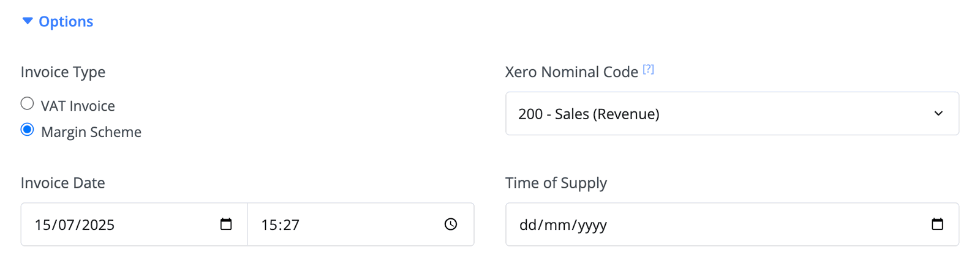This screenshot has width=980, height=277.
Task: Open the invoice time clock icon
Action: [x=451, y=224]
